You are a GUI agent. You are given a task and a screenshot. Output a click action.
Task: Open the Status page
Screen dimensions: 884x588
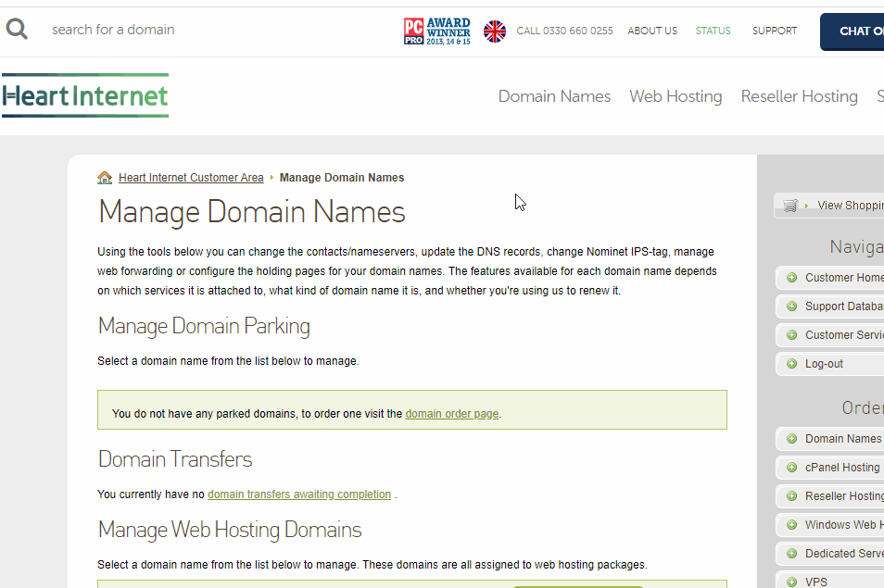(x=713, y=31)
